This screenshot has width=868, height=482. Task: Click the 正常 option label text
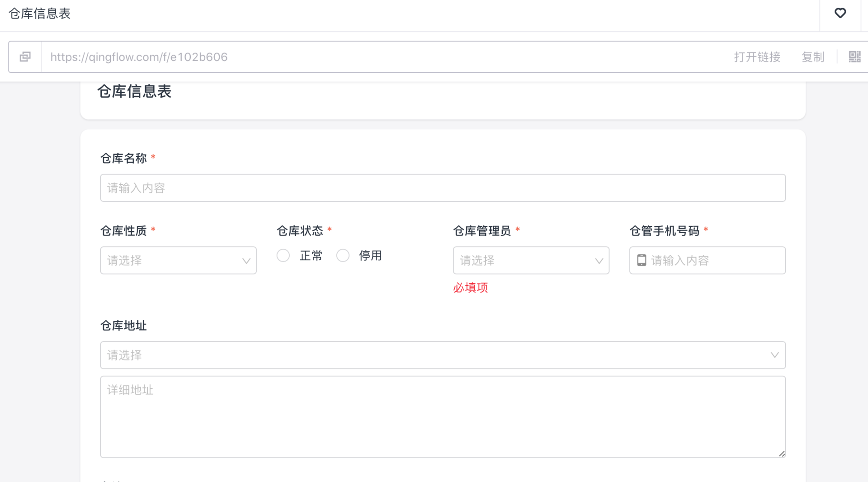tap(311, 256)
